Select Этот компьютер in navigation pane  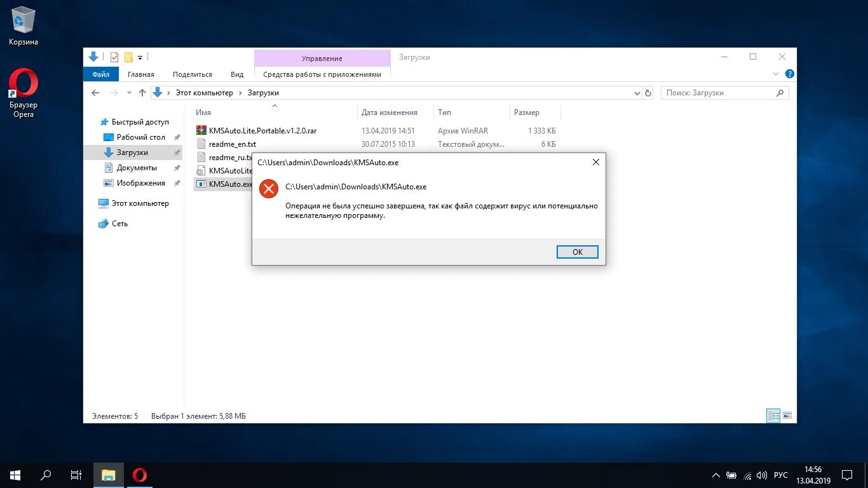click(x=140, y=203)
